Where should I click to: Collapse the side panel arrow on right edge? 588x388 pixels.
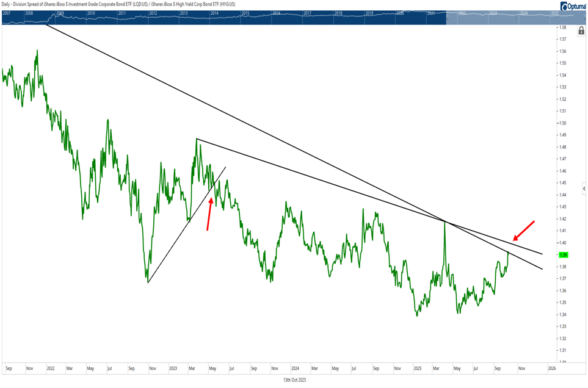(x=584, y=190)
